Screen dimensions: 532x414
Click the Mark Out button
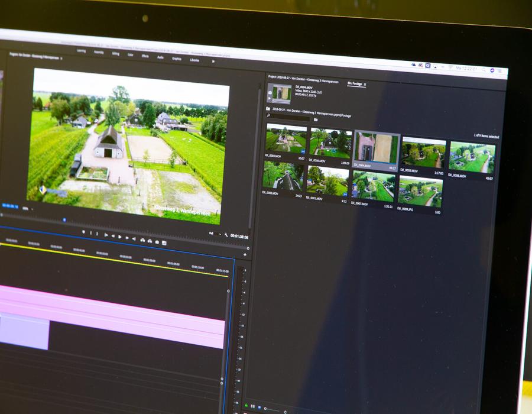point(97,234)
